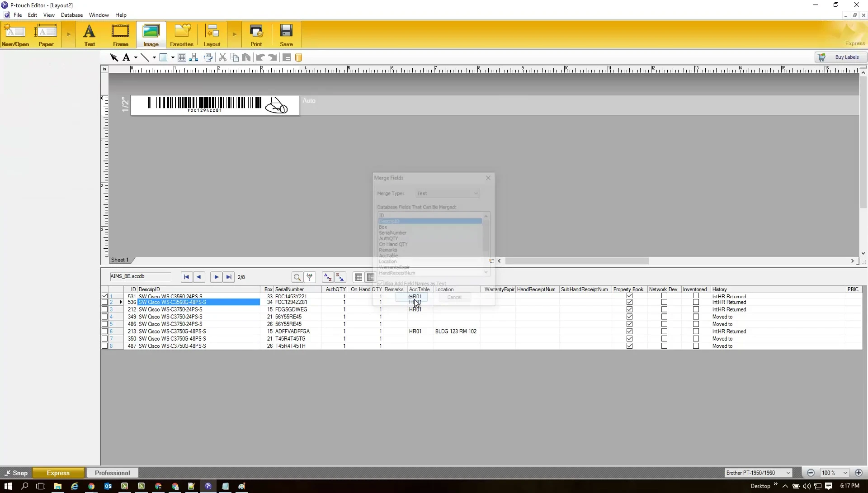Select the line drawing tool
Image resolution: width=868 pixels, height=493 pixels.
tap(145, 57)
